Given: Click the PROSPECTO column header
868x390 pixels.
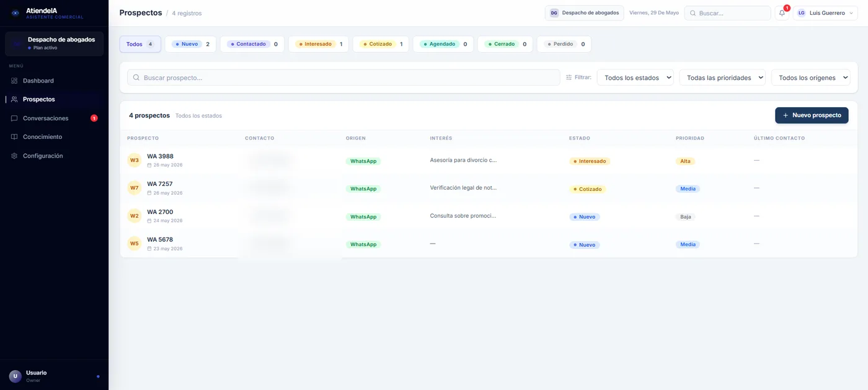Looking at the screenshot, I should coord(143,138).
